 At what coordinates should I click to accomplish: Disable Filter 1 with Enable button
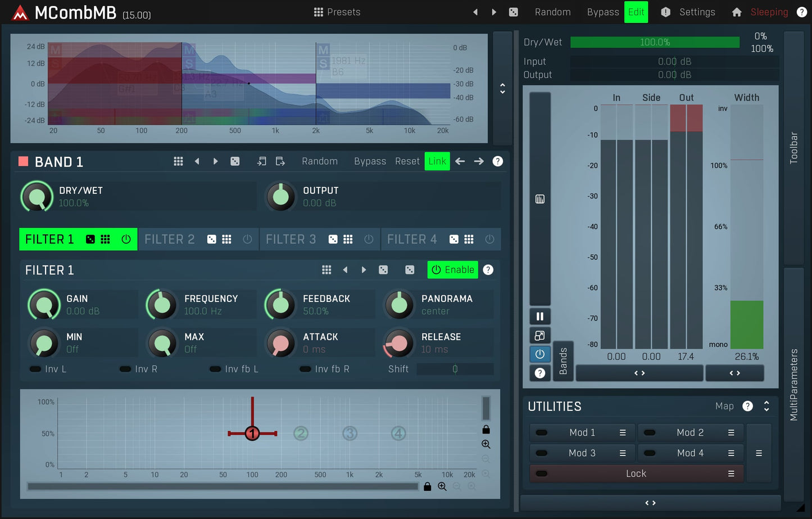[452, 270]
